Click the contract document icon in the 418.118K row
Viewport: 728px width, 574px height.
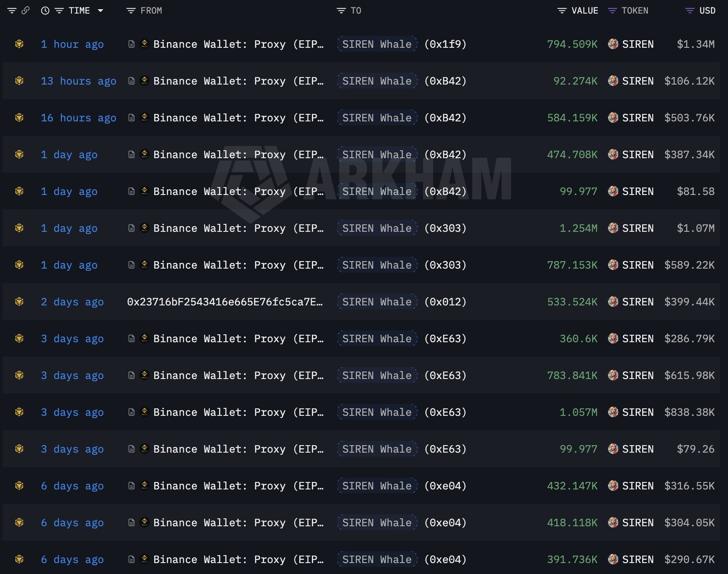(x=131, y=522)
